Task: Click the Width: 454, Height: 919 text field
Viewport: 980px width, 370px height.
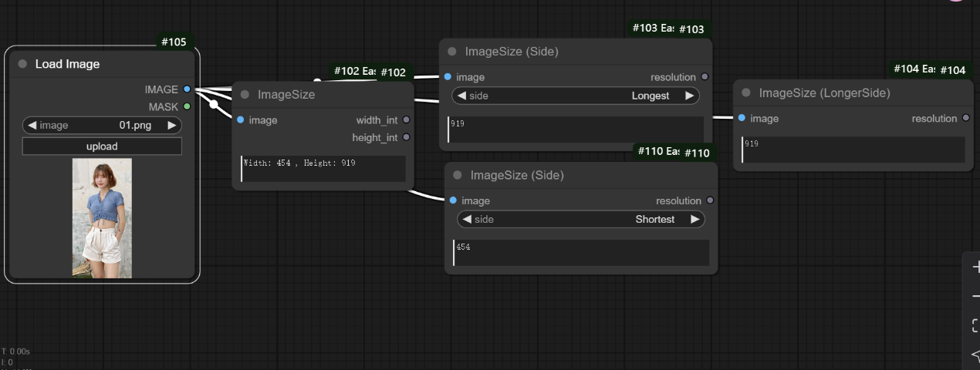Action: point(323,169)
